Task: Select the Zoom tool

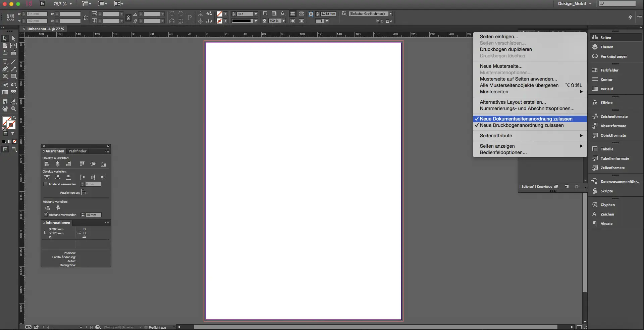Action: click(13, 108)
